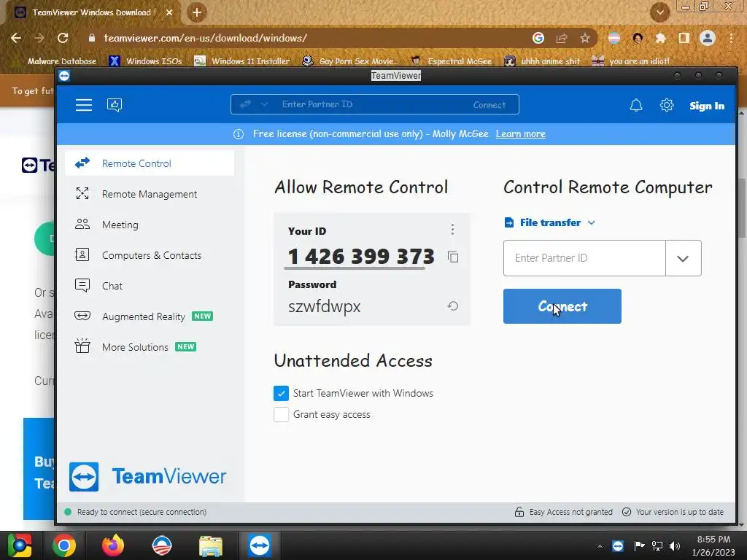This screenshot has height=560, width=747.
Task: Open Computers & Contacts section
Action: coord(150,255)
